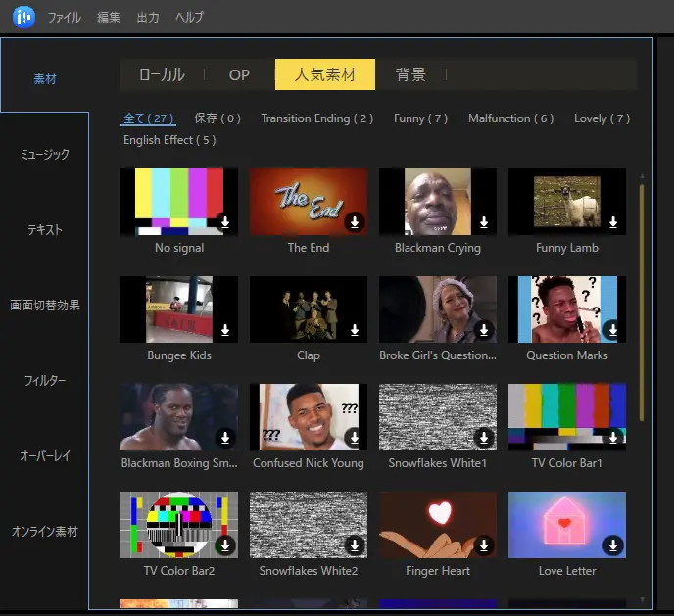This screenshot has width=674, height=616.
Task: Show the 全て (27) category
Action: click(148, 118)
